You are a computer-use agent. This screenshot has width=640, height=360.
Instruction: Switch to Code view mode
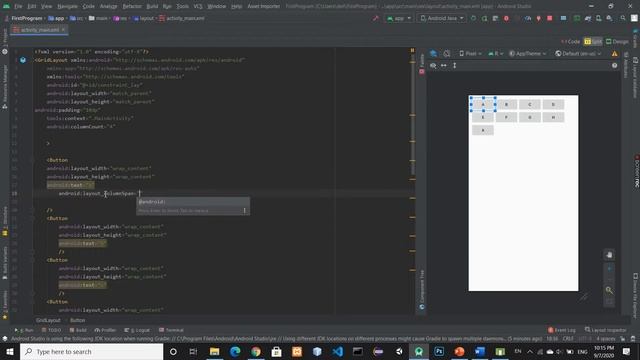pos(571,42)
